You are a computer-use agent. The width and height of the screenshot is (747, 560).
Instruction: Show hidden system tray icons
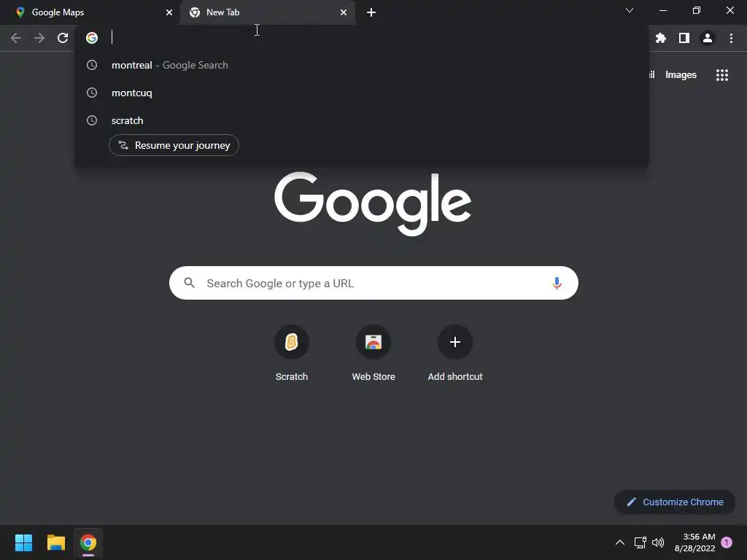coord(620,542)
